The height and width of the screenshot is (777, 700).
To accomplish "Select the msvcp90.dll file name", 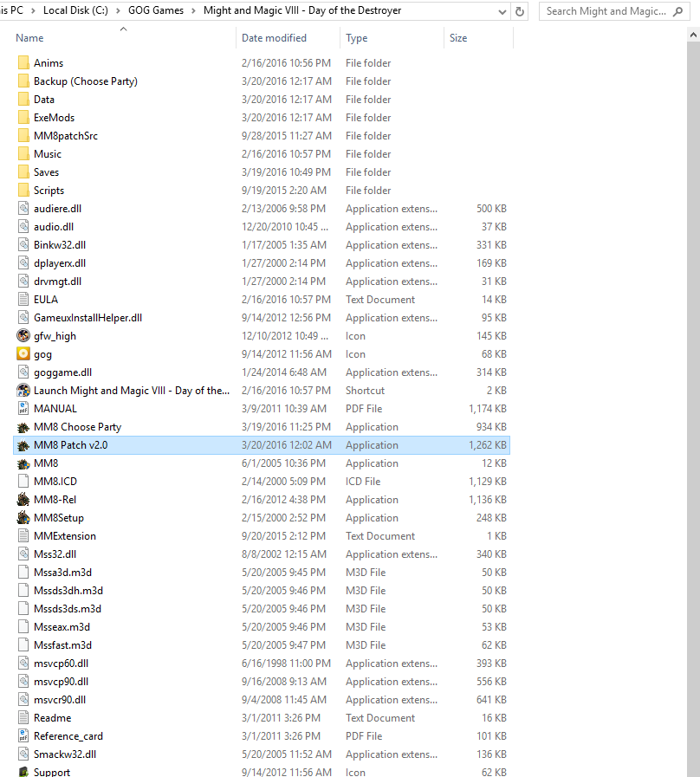I will (61, 682).
